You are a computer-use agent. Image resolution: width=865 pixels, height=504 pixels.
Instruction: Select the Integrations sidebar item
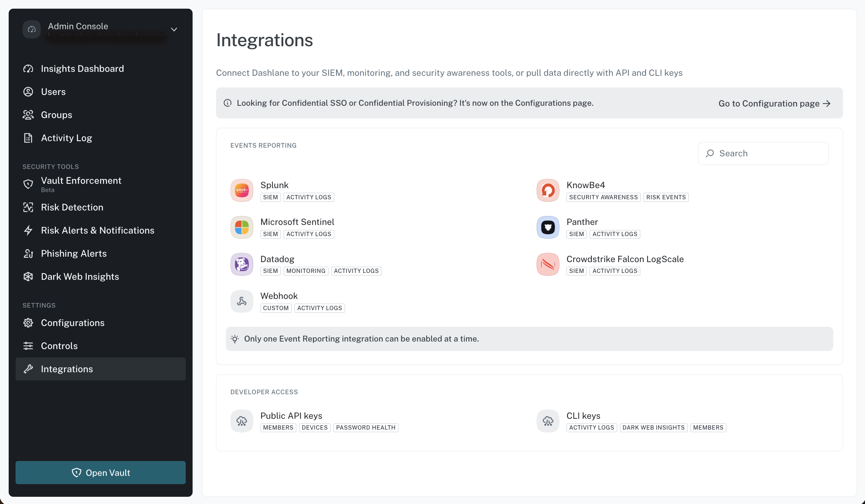pos(100,369)
